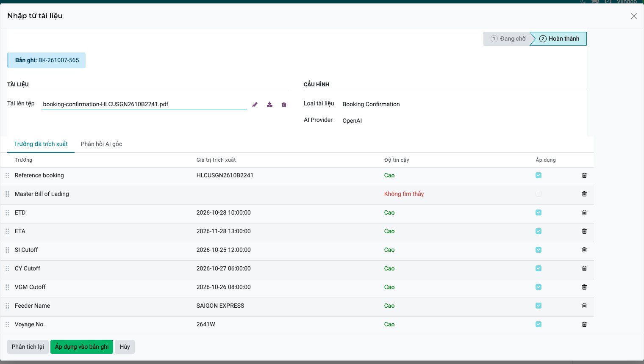This screenshot has height=364, width=644.
Task: Click the Phân tích lại button
Action: click(x=28, y=347)
